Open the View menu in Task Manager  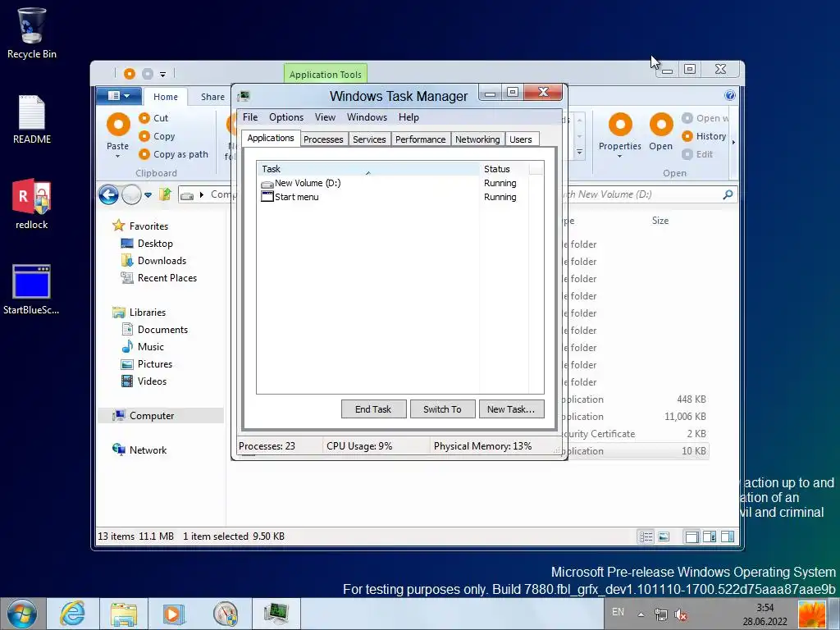(325, 117)
